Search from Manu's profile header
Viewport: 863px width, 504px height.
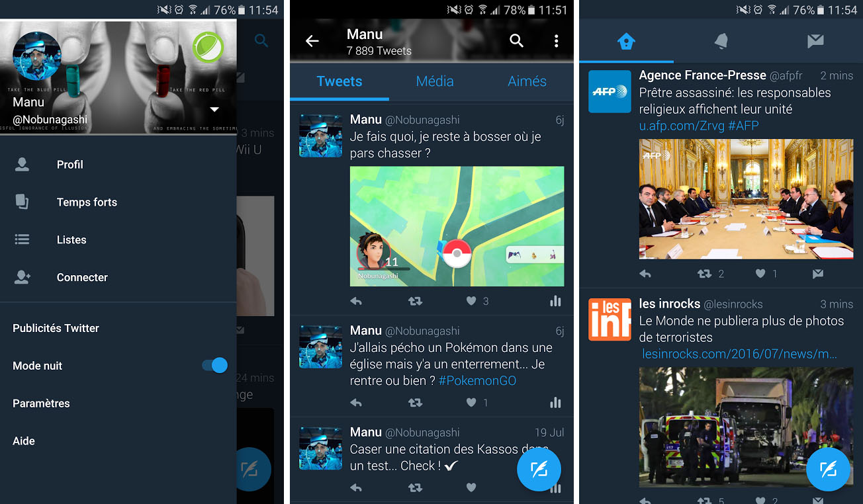point(517,41)
